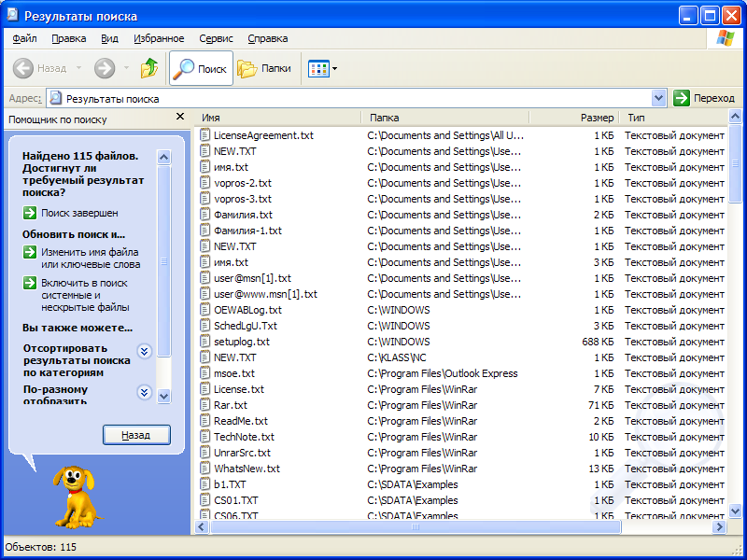
Task: Click the Forward green arrow icon
Action: [x=105, y=68]
